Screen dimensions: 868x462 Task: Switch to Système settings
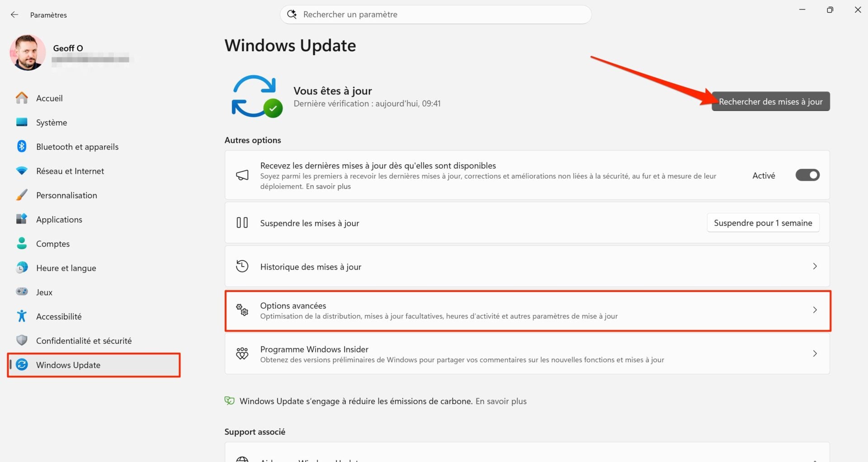(x=51, y=122)
